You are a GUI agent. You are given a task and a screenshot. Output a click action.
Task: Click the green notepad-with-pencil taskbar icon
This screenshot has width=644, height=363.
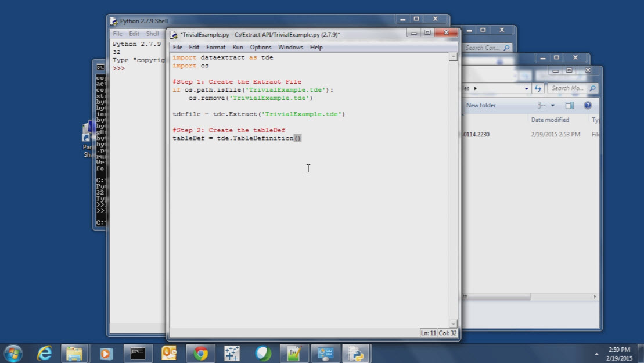(x=294, y=354)
